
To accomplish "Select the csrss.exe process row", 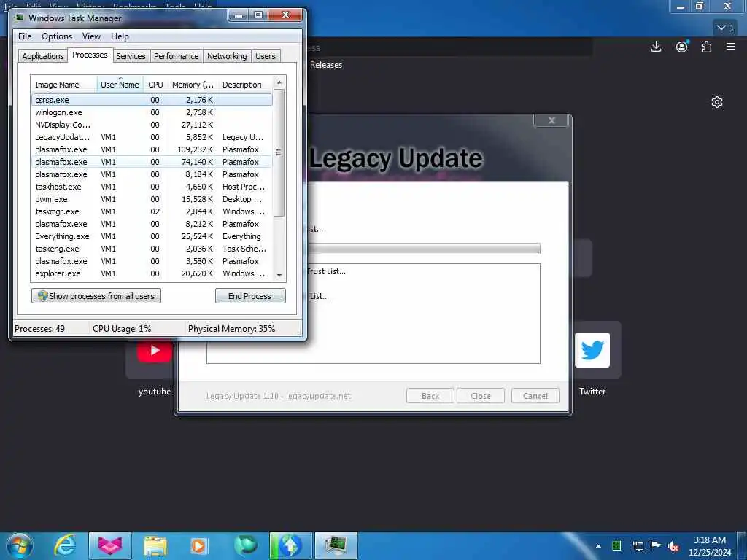I will click(152, 100).
